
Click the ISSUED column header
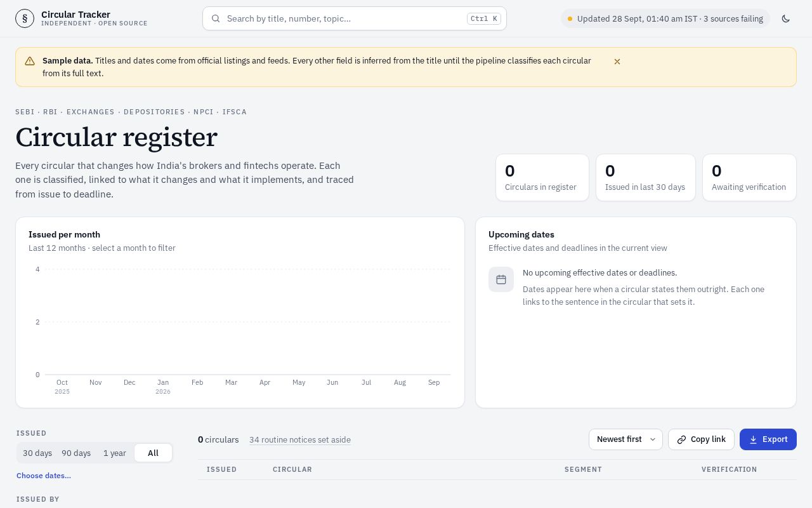click(222, 469)
